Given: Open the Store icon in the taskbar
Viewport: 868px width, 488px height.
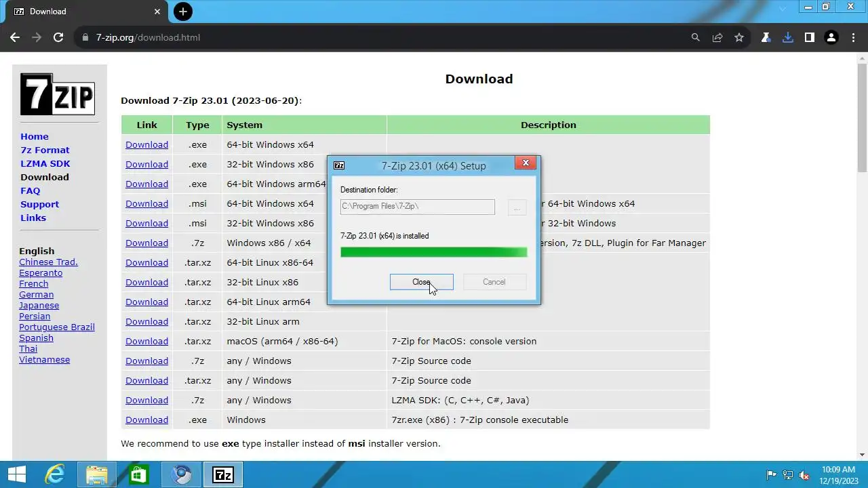Looking at the screenshot, I should point(139,475).
